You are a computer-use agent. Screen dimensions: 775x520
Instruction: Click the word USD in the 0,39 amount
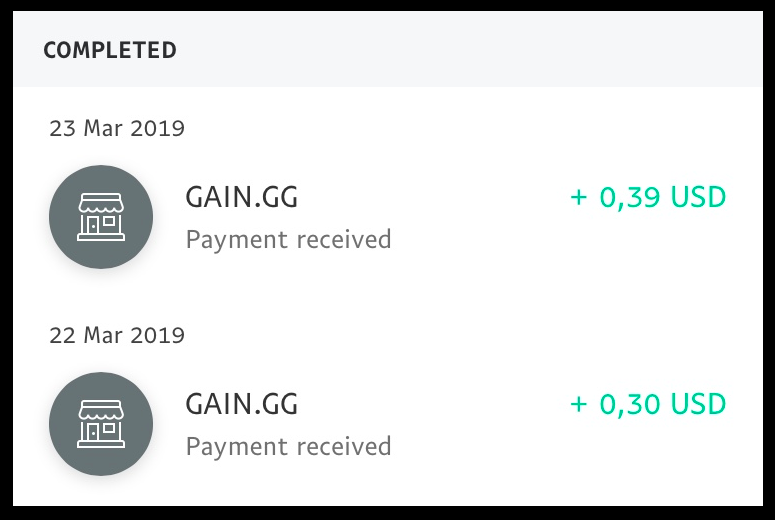(698, 197)
